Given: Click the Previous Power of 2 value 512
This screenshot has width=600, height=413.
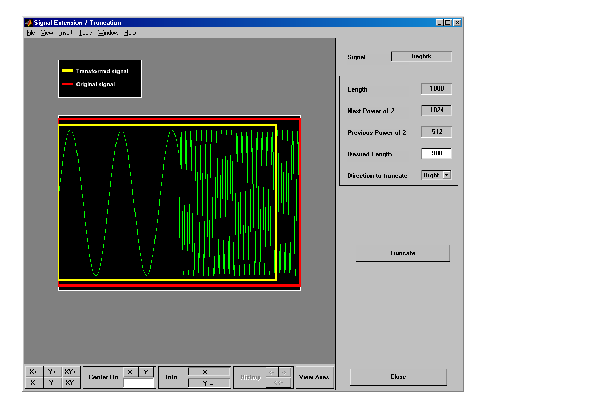Looking at the screenshot, I should (x=436, y=132).
